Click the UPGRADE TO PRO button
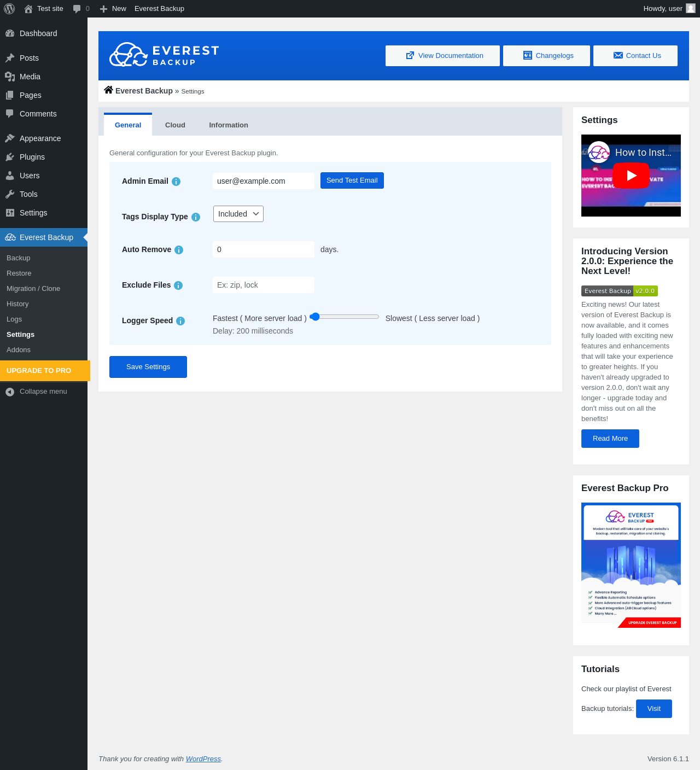700x770 pixels. (45, 371)
